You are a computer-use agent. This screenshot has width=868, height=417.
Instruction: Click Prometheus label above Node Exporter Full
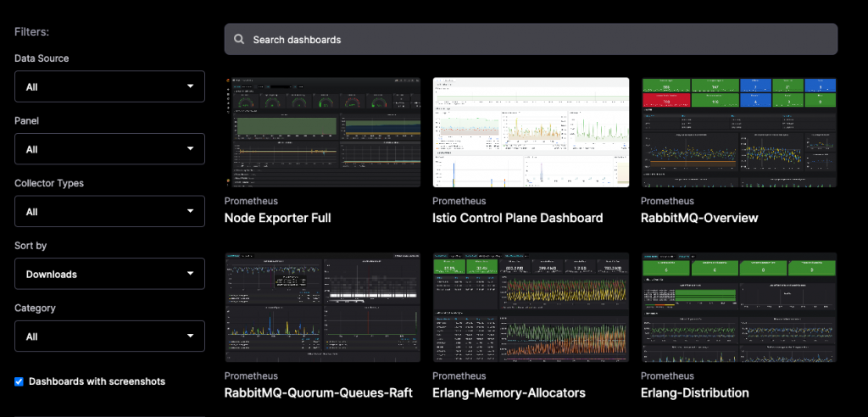(x=251, y=201)
